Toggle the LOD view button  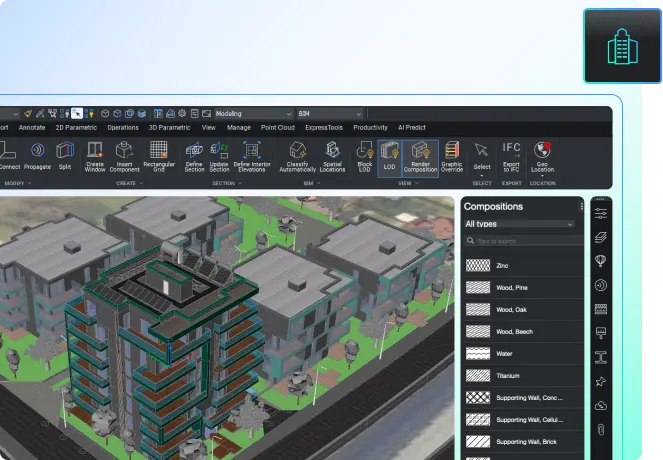pyautogui.click(x=389, y=158)
